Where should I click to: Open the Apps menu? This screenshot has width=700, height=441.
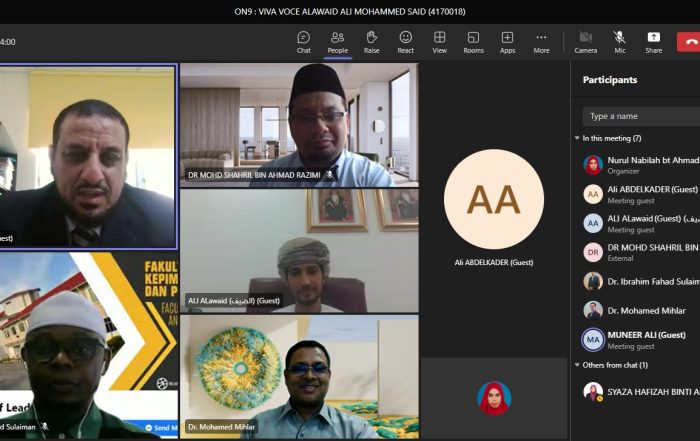tap(507, 41)
